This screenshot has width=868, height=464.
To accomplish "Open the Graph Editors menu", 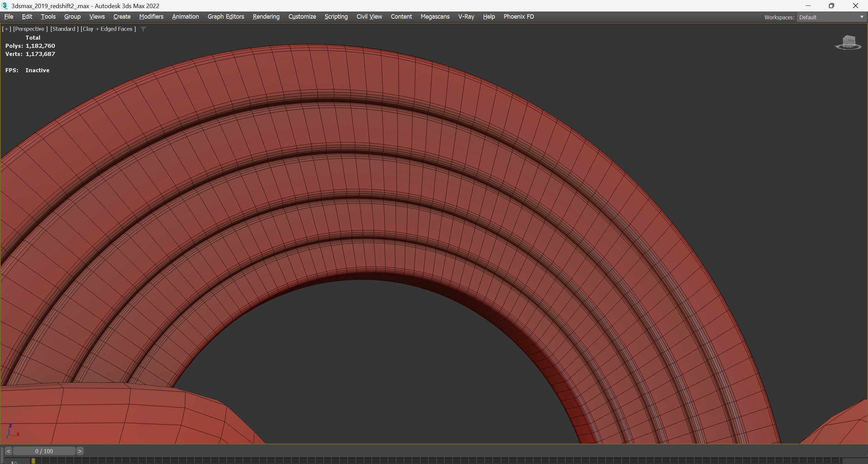I will [x=225, y=17].
